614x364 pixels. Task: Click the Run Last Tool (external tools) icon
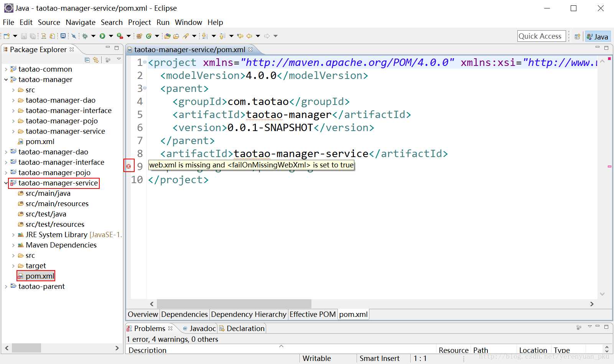tap(120, 36)
